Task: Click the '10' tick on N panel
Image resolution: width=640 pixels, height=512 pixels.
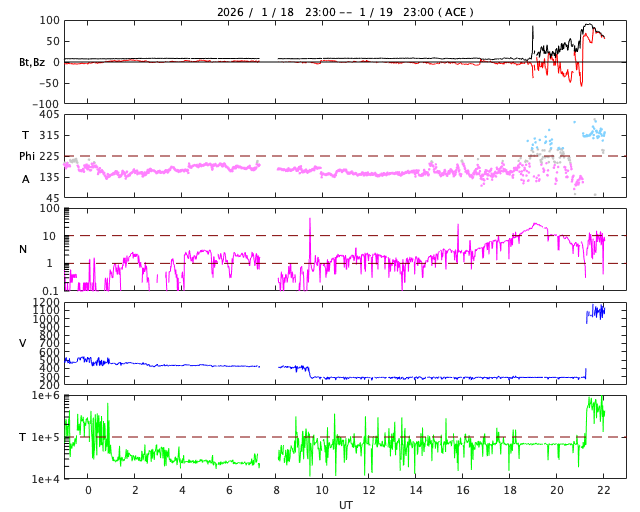Action: pos(49,236)
